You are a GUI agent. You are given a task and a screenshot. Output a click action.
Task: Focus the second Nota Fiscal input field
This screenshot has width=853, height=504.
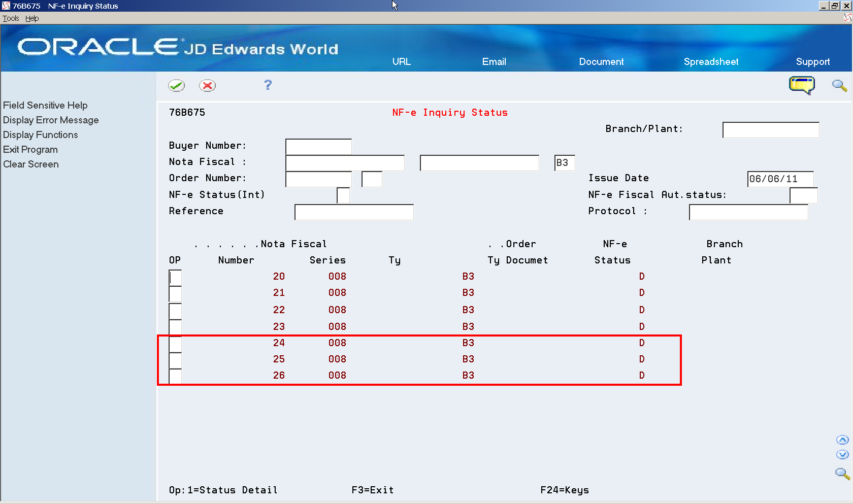pos(479,163)
